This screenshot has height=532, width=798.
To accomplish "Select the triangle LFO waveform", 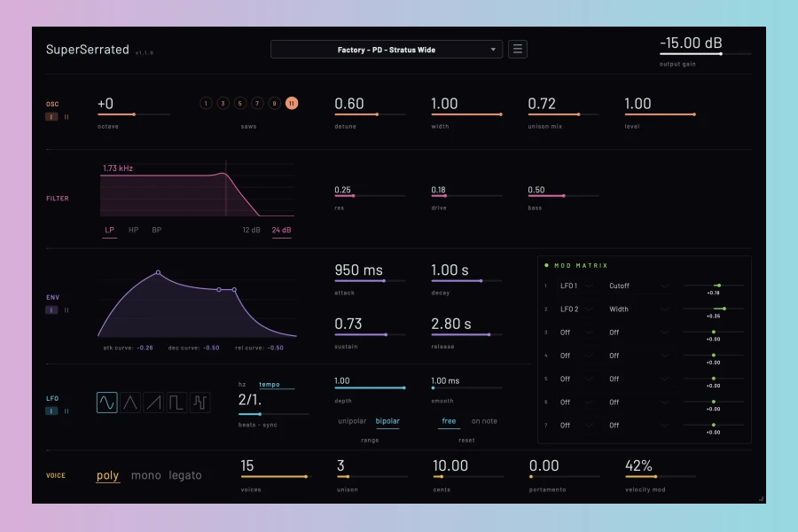I will coord(130,403).
